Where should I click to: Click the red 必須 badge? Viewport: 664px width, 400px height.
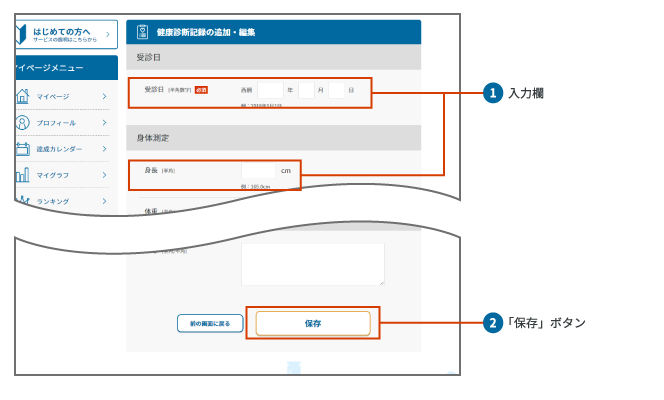point(201,90)
